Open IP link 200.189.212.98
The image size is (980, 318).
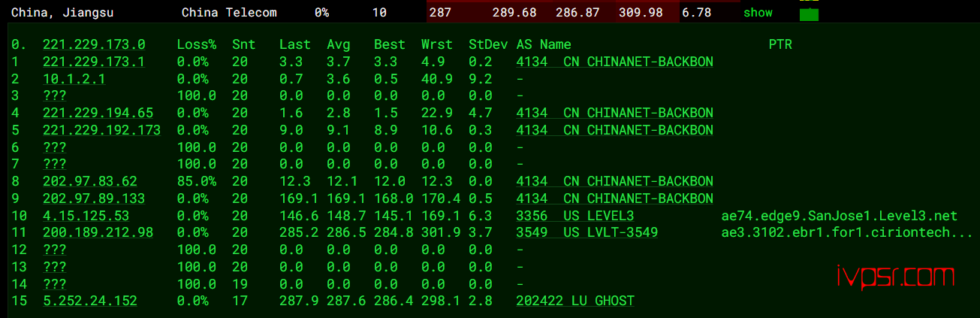click(98, 232)
